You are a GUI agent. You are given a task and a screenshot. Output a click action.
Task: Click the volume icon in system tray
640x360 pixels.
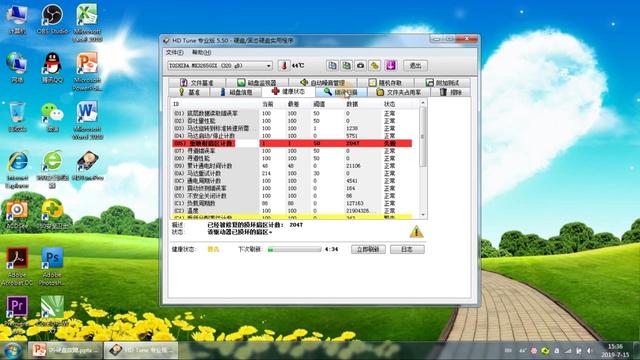click(589, 351)
